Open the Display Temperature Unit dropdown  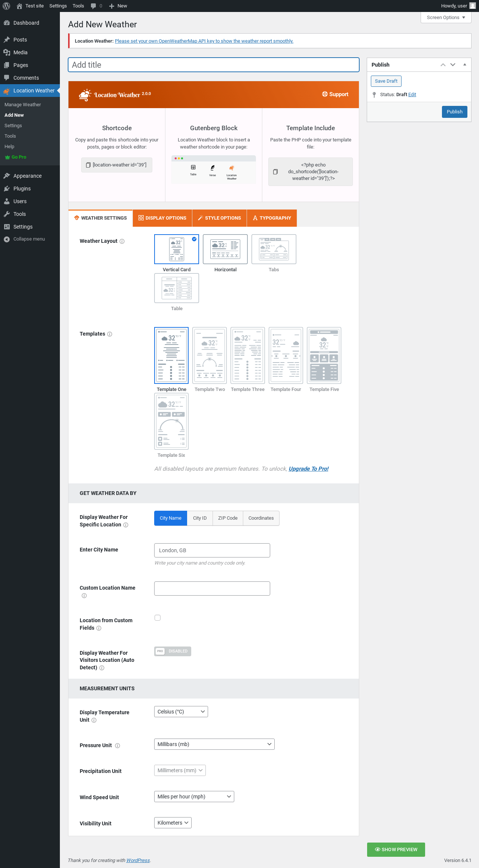(181, 712)
